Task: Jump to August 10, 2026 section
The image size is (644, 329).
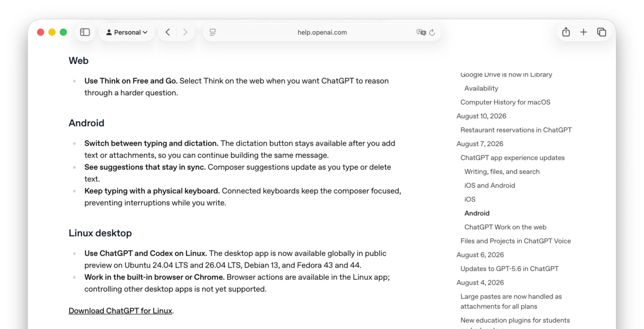Action: 481,116
